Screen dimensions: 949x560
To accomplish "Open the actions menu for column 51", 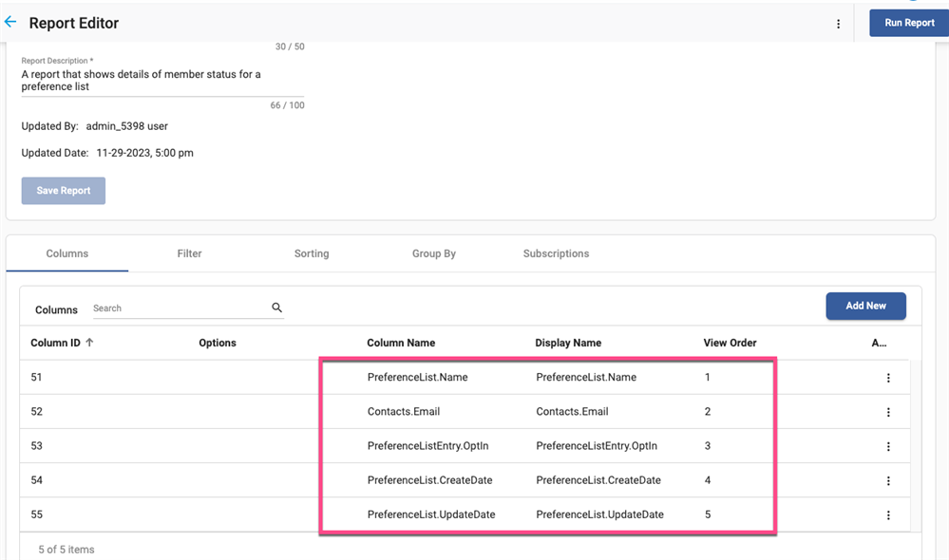I will 888,378.
